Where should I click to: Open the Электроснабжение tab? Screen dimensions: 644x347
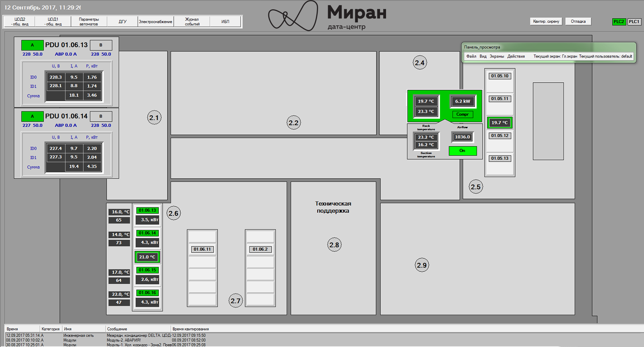156,21
